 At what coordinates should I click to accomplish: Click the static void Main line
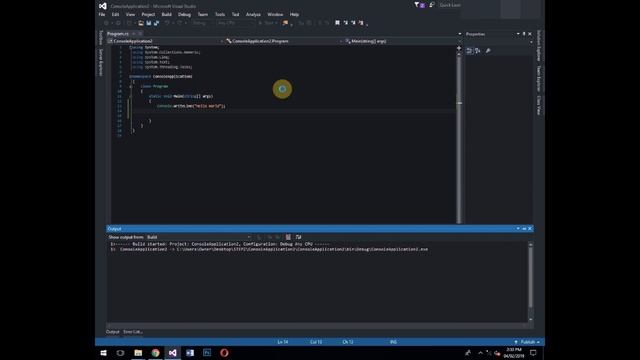coord(181,96)
